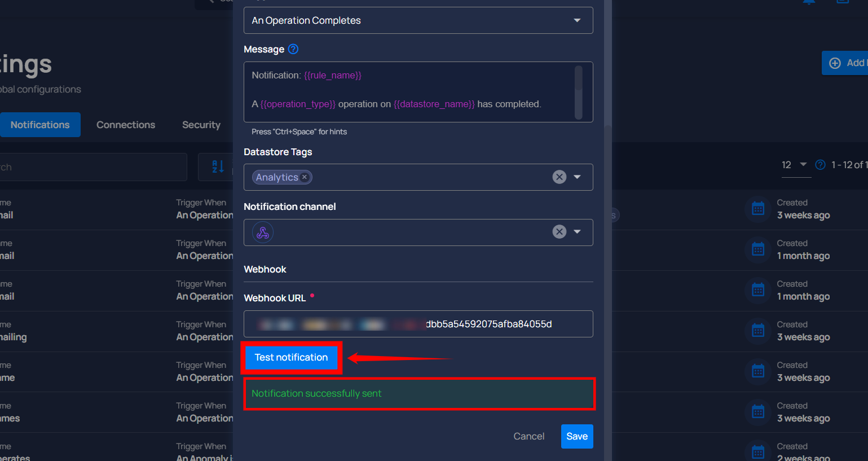Image resolution: width=868 pixels, height=461 pixels.
Task: Click the Add button at top right
Action: click(844, 63)
